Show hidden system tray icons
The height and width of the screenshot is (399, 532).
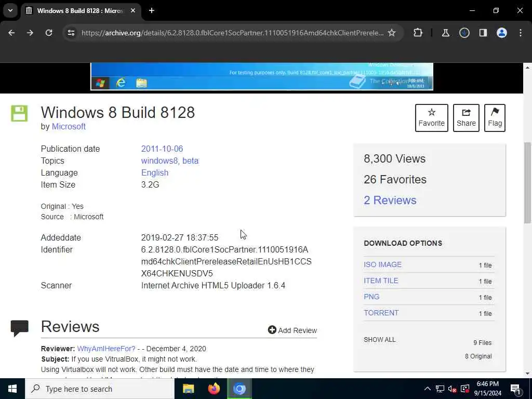tap(428, 389)
